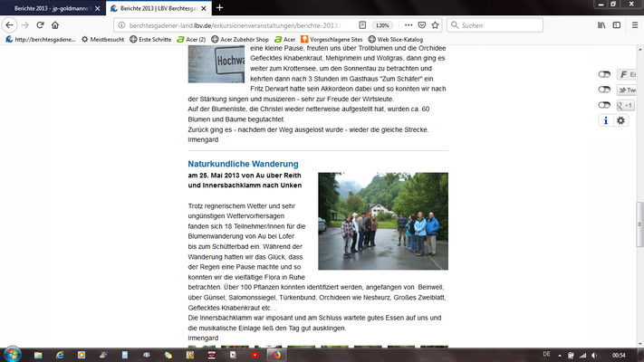Enable the Twitter share toggle
The image size is (644, 362).
(x=604, y=90)
